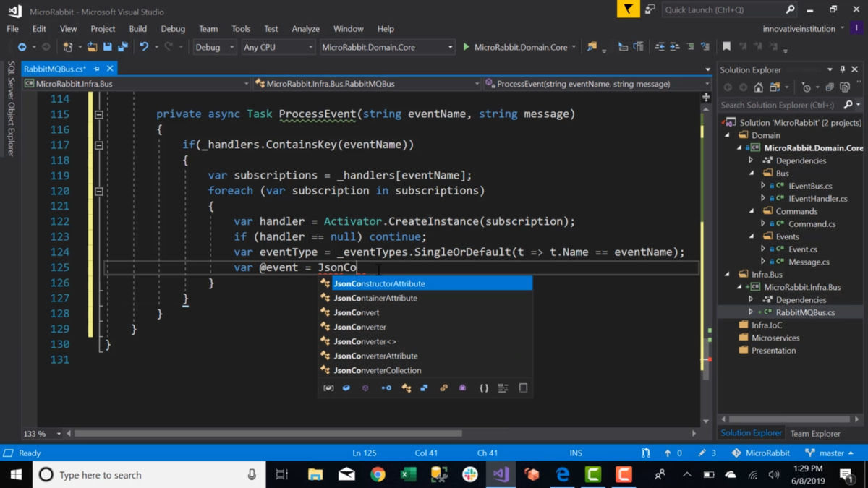Open Google Chrome from taskbar

pos(378,474)
